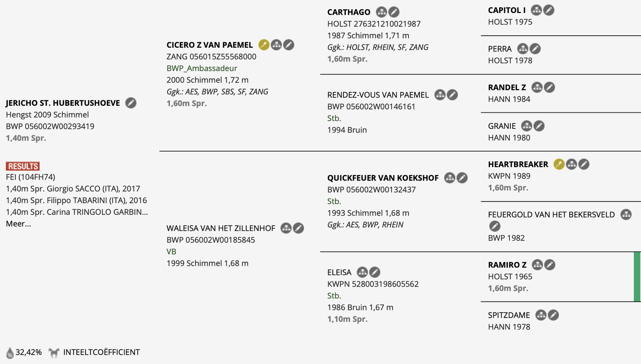The image size is (641, 364).
Task: Click the edit pencil icon beside ELEISA
Action: (375, 272)
